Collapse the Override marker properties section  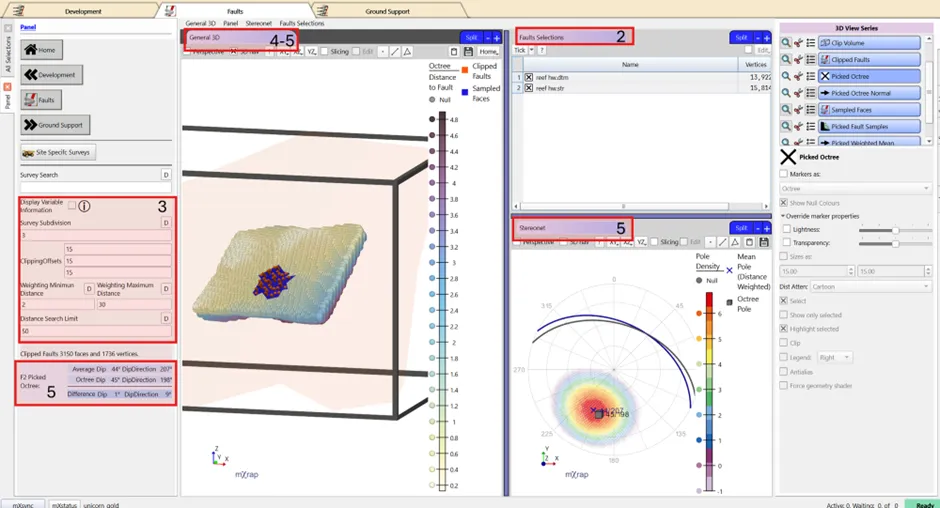pyautogui.click(x=783, y=216)
